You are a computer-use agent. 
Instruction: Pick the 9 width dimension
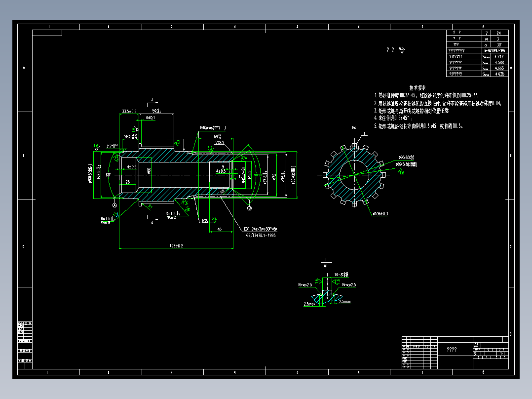(223, 167)
